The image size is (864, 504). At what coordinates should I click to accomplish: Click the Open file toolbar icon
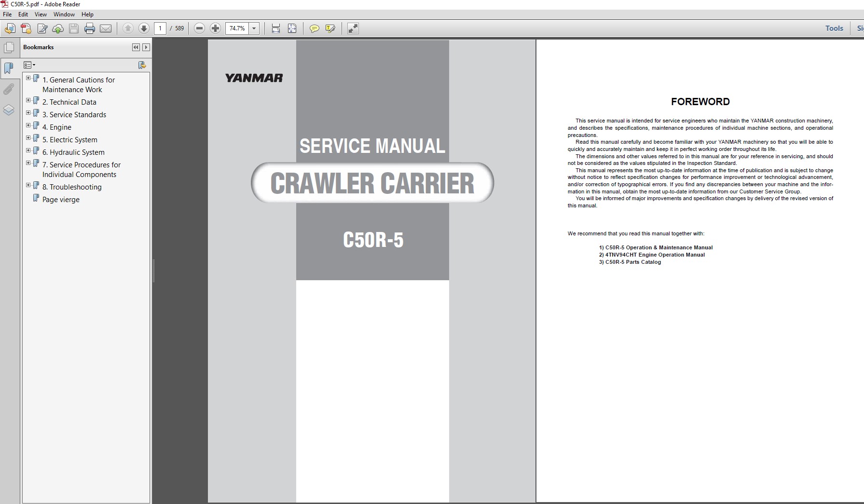pyautogui.click(x=10, y=28)
